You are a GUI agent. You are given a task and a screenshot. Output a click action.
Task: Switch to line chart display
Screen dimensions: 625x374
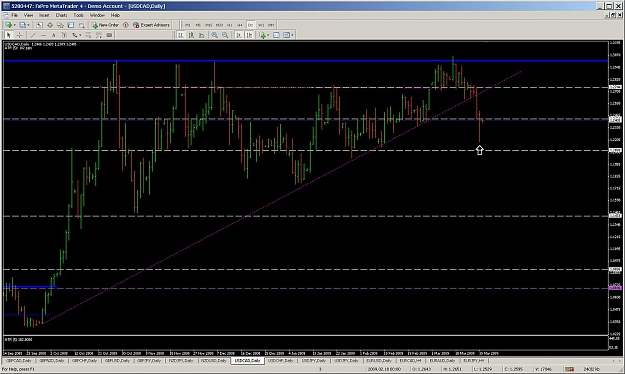coord(201,35)
